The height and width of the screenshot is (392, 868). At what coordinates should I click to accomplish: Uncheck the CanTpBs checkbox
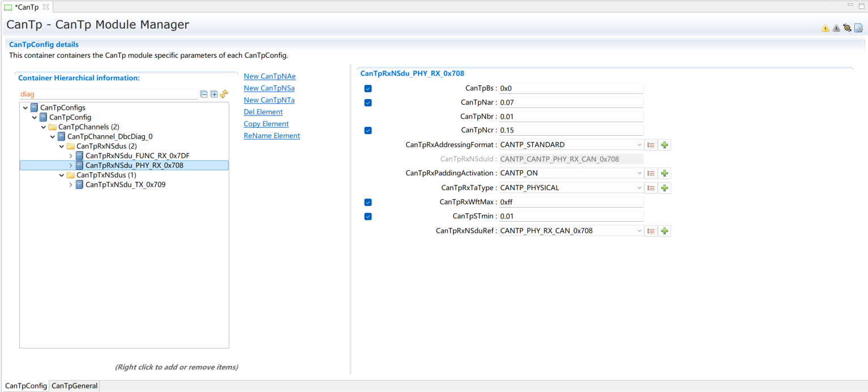[368, 89]
